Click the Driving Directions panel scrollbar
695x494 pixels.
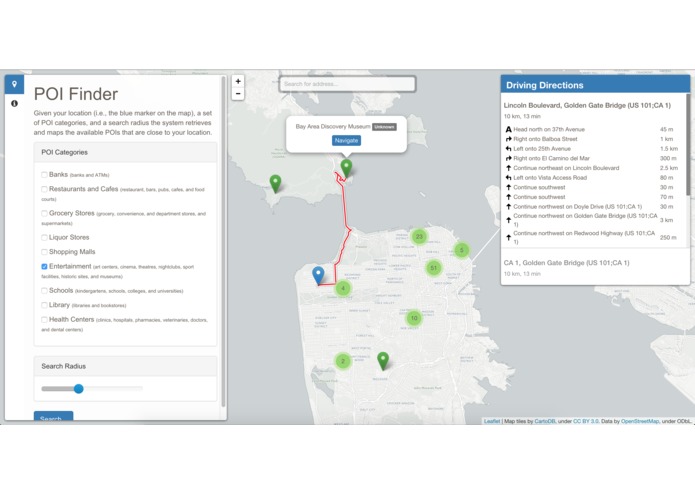(x=688, y=144)
